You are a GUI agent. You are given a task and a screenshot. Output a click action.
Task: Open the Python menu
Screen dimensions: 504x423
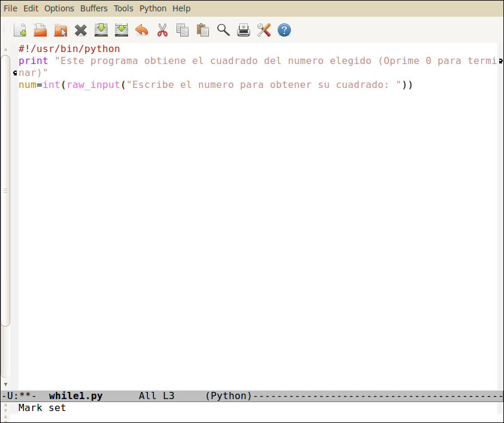point(153,8)
